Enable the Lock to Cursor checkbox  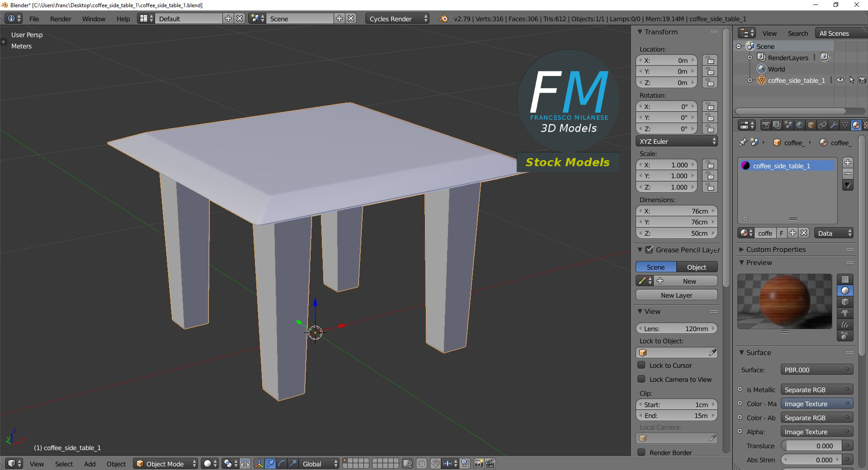[x=642, y=365]
